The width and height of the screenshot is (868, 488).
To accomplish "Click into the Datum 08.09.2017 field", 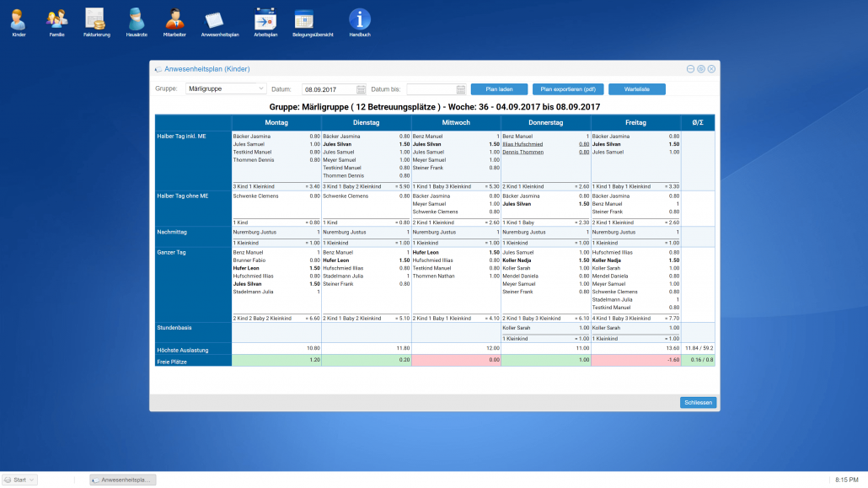I will [329, 89].
